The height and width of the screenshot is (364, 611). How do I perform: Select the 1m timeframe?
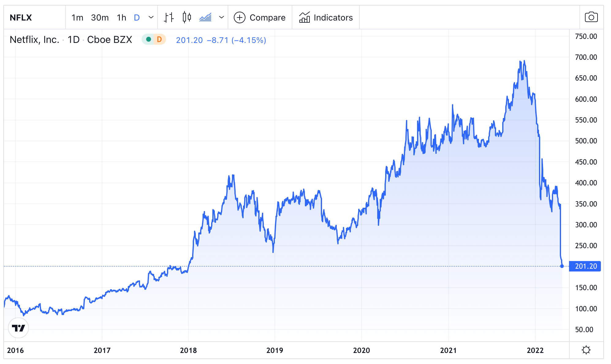(77, 17)
